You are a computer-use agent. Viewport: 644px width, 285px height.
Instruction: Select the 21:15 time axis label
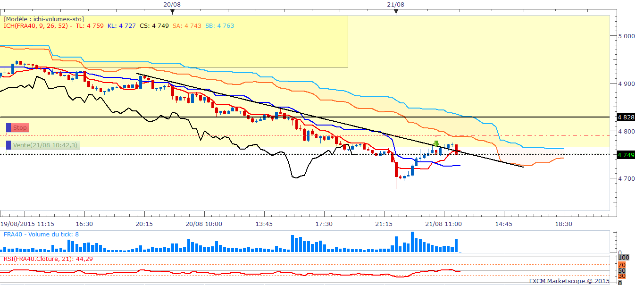point(384,224)
